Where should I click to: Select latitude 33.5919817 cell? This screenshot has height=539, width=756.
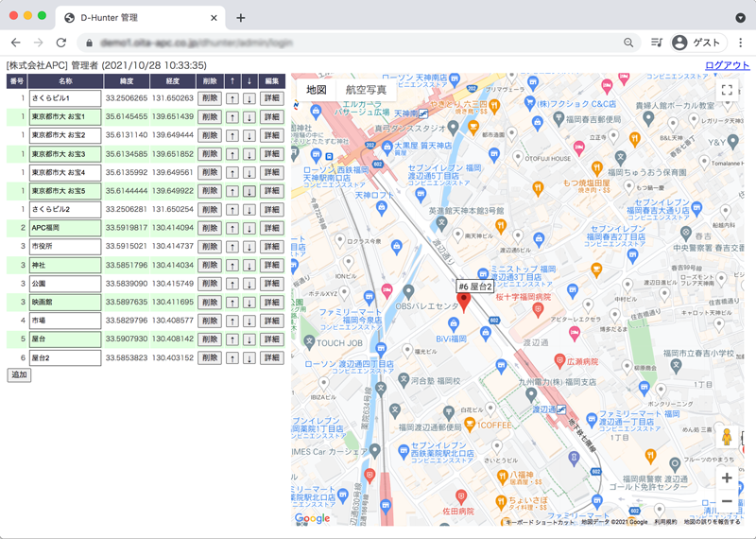click(x=127, y=228)
